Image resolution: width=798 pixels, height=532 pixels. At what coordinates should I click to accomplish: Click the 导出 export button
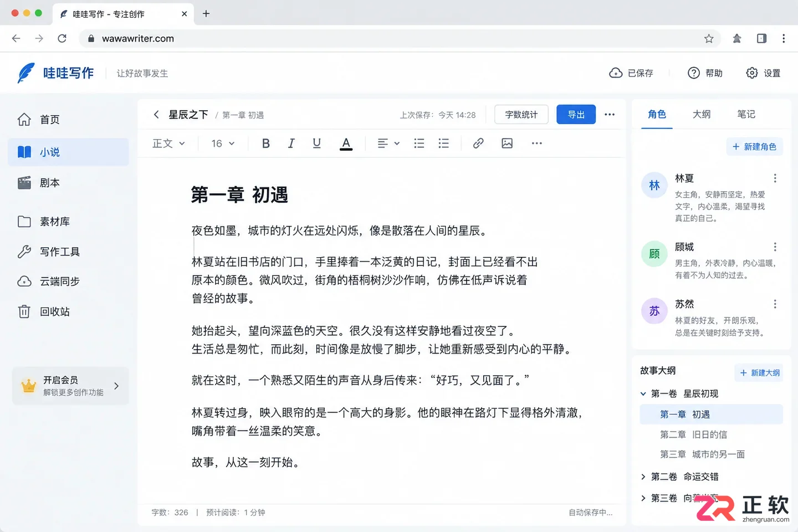(576, 115)
